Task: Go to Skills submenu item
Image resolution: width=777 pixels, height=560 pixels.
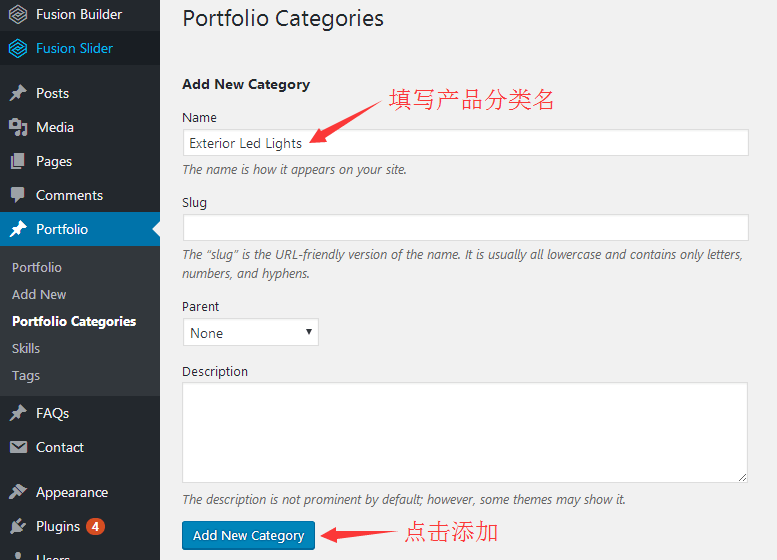Action: (x=26, y=348)
